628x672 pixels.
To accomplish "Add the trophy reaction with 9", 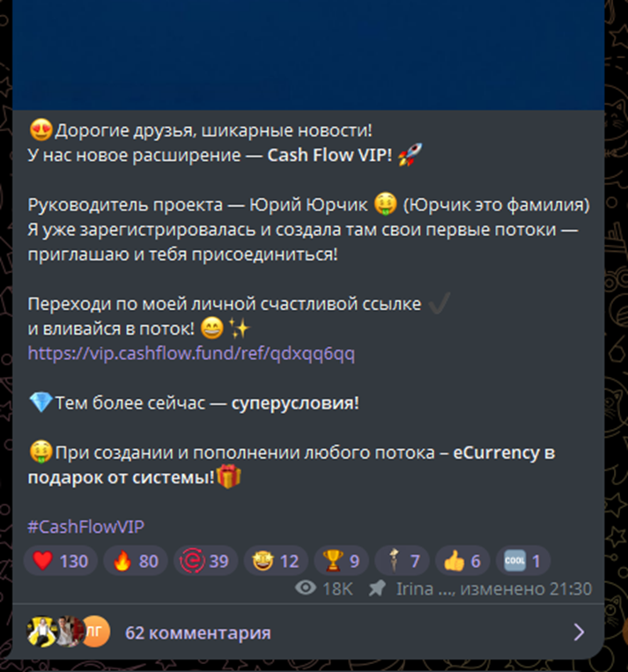I will click(x=341, y=560).
